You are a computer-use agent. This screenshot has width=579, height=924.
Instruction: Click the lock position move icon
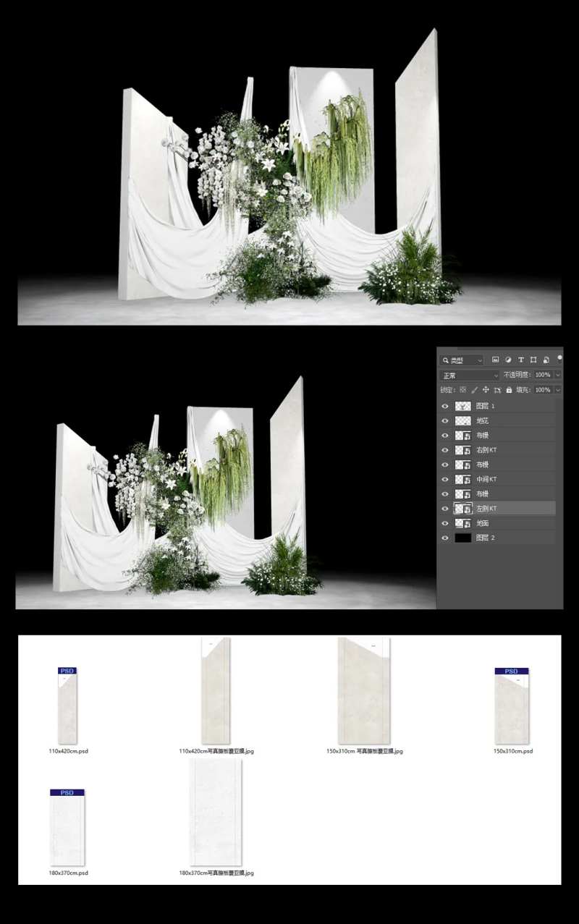pyautogui.click(x=486, y=390)
